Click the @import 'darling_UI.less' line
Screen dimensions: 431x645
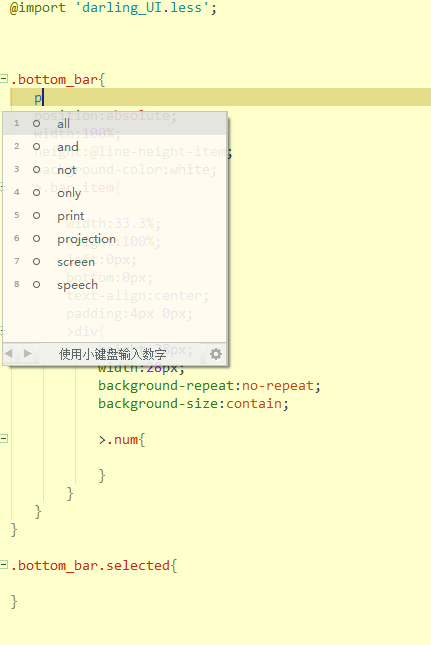tap(113, 8)
